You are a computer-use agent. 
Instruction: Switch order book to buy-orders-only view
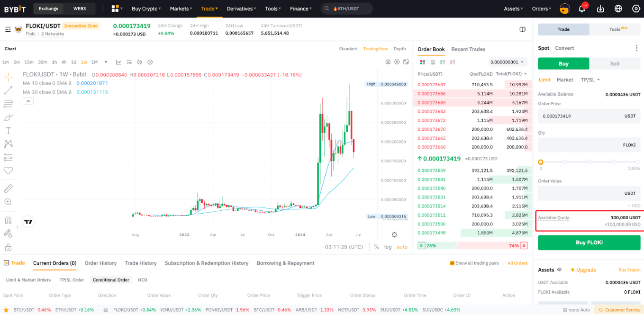tap(443, 62)
